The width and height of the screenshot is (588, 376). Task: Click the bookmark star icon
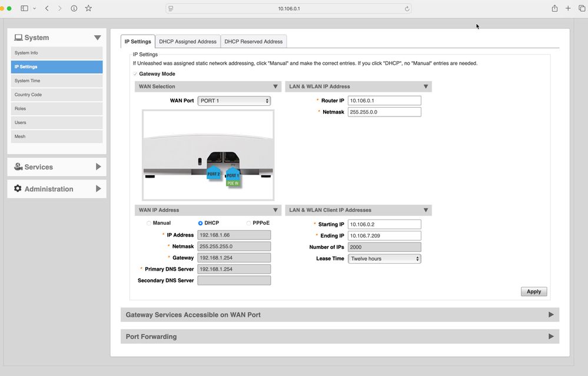tap(88, 8)
